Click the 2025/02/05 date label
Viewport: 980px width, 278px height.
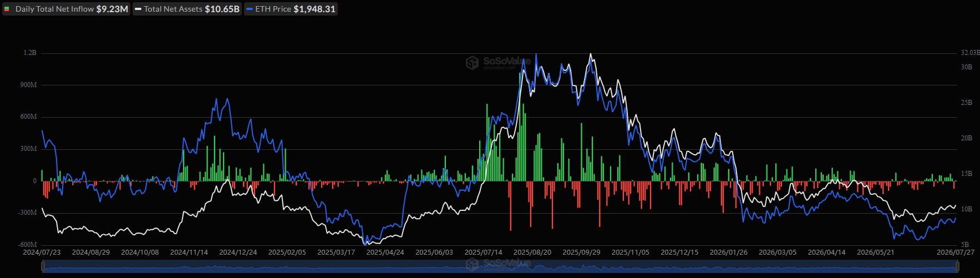pos(287,252)
